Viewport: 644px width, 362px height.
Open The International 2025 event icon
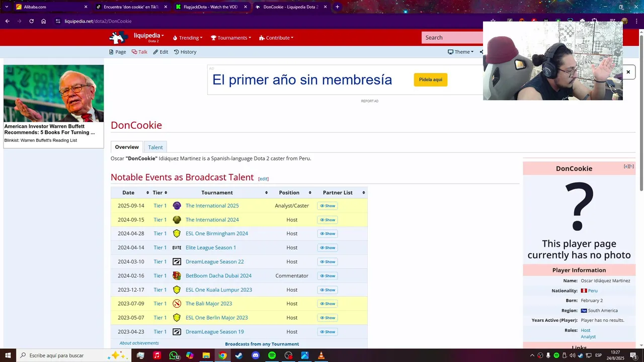177,206
